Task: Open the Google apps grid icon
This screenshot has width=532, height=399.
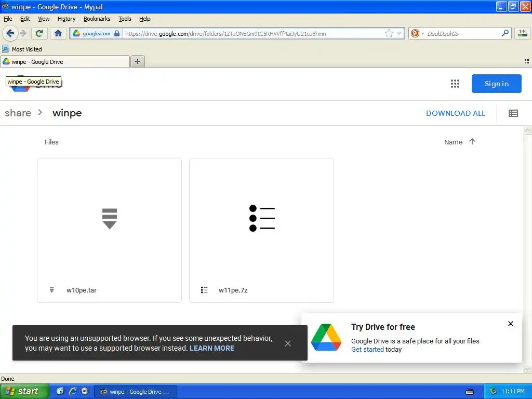Action: (x=455, y=84)
